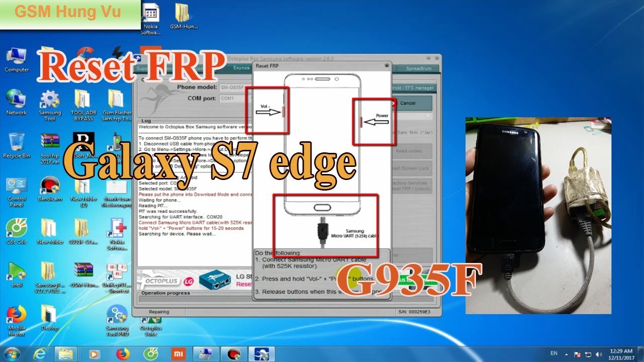Open the Destop folder icon
This screenshot has width=644, height=362.
tap(50, 318)
